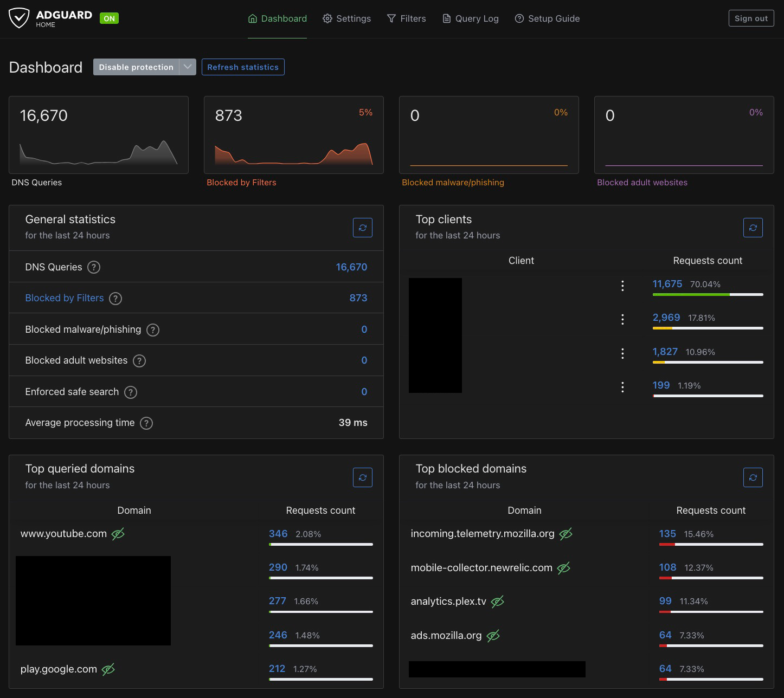Open the Setup Guide page
This screenshot has height=698, width=784.
(x=547, y=18)
